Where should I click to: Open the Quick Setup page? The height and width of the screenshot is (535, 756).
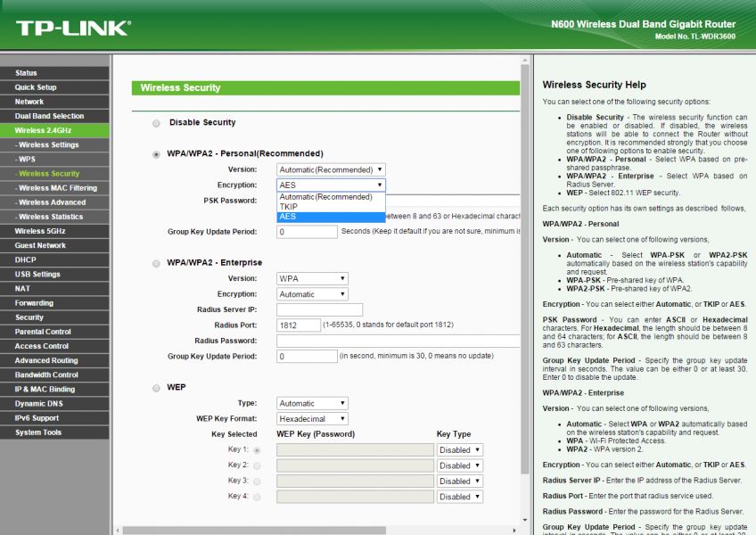36,87
